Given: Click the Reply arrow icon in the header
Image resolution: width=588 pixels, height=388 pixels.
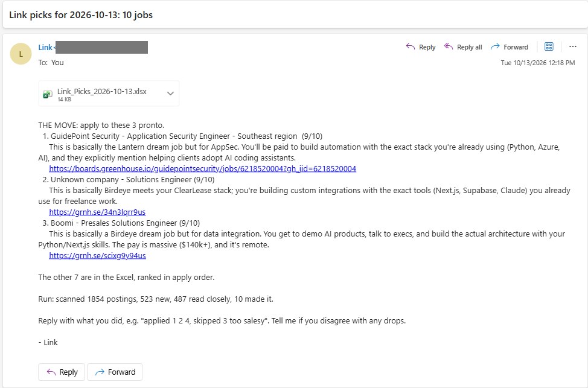Looking at the screenshot, I should pos(411,46).
